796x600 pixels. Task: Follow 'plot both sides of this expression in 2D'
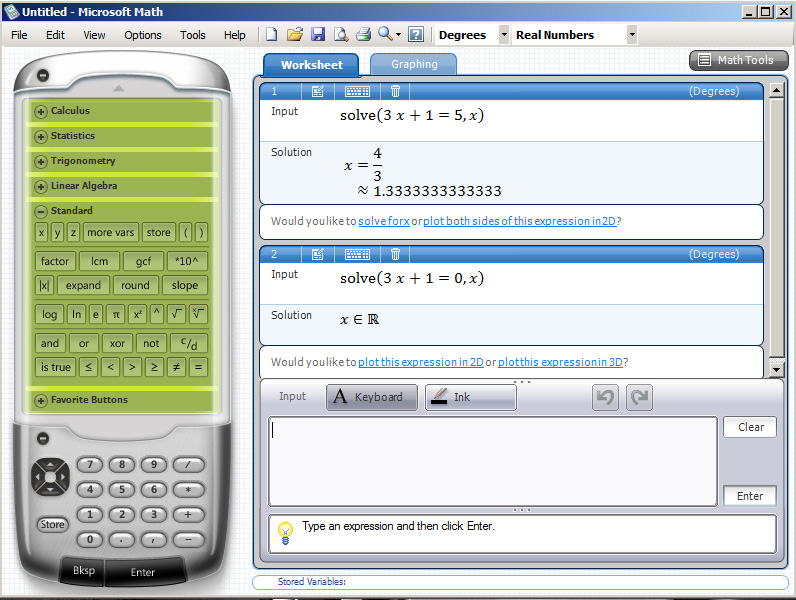coord(519,221)
